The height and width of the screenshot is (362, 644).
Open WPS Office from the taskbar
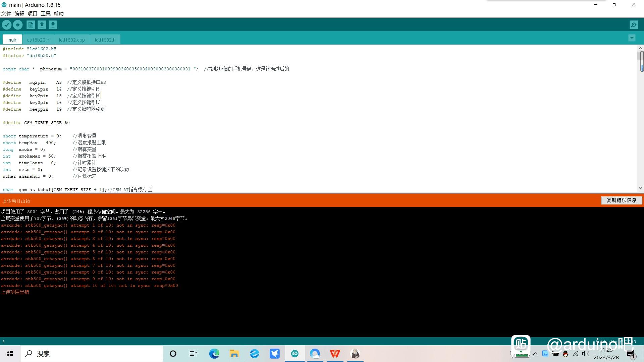coord(335,354)
